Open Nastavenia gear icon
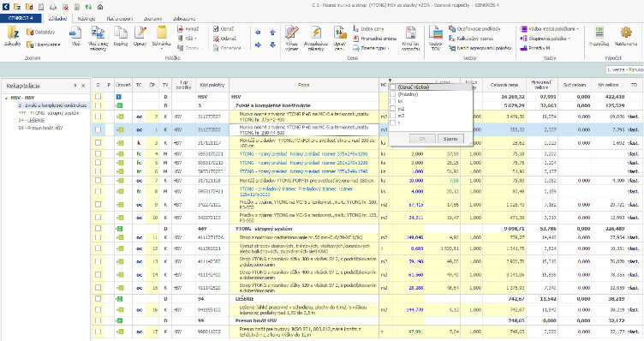 tap(626, 33)
